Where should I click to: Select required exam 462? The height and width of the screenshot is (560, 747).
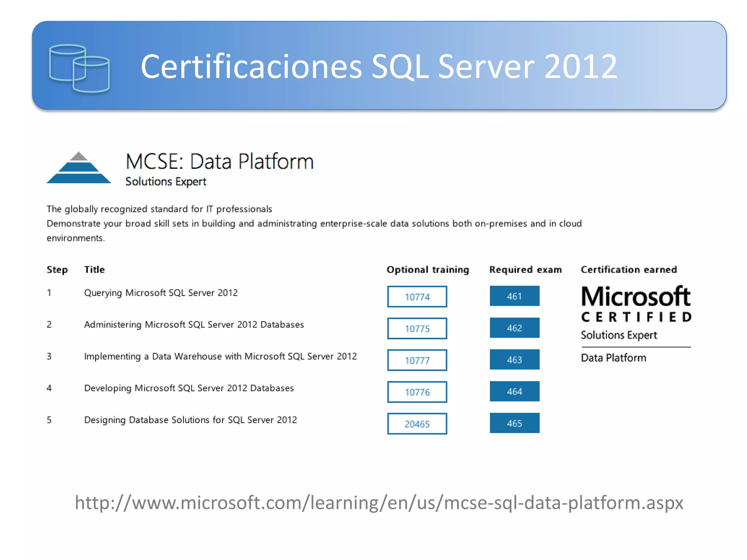(514, 327)
